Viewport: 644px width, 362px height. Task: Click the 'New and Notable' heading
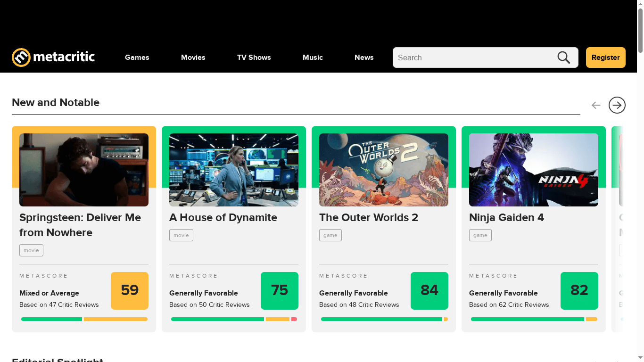(x=56, y=102)
